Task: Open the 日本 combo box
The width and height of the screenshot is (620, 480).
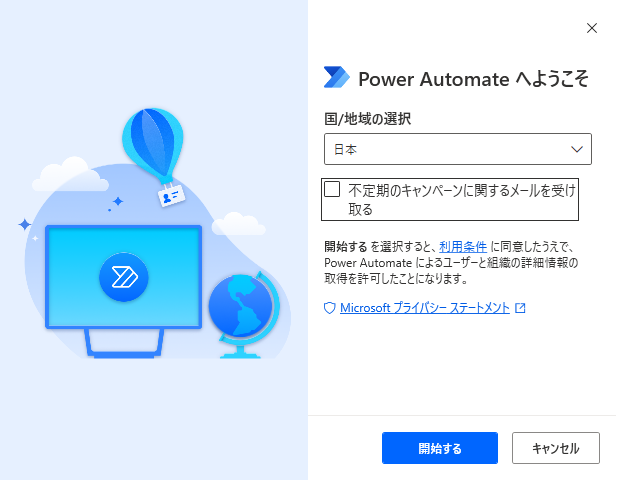Action: click(x=457, y=149)
